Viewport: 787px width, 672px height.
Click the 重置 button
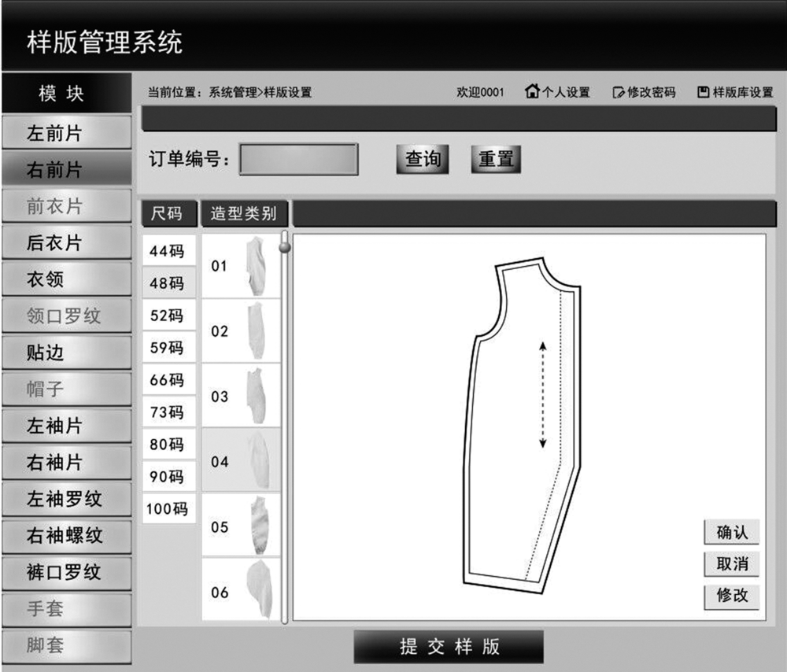(x=496, y=160)
